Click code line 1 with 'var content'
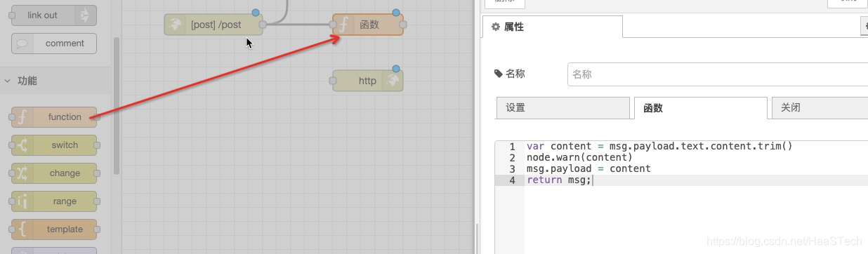The width and height of the screenshot is (868, 254). [x=659, y=147]
